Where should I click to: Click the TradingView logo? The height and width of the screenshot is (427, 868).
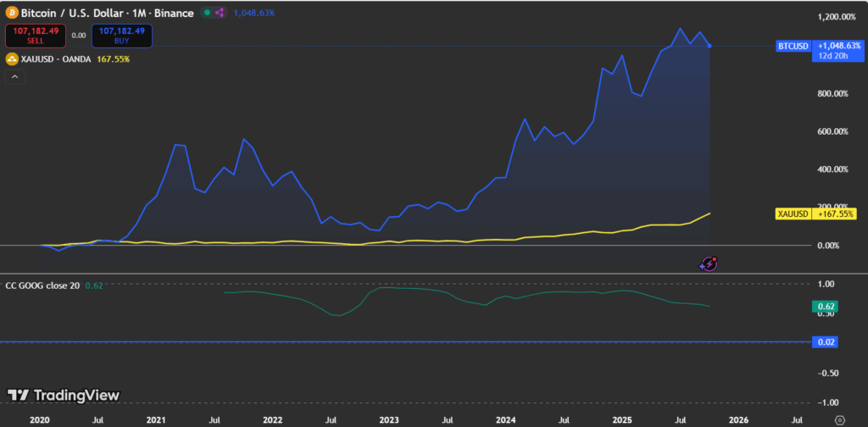[64, 395]
